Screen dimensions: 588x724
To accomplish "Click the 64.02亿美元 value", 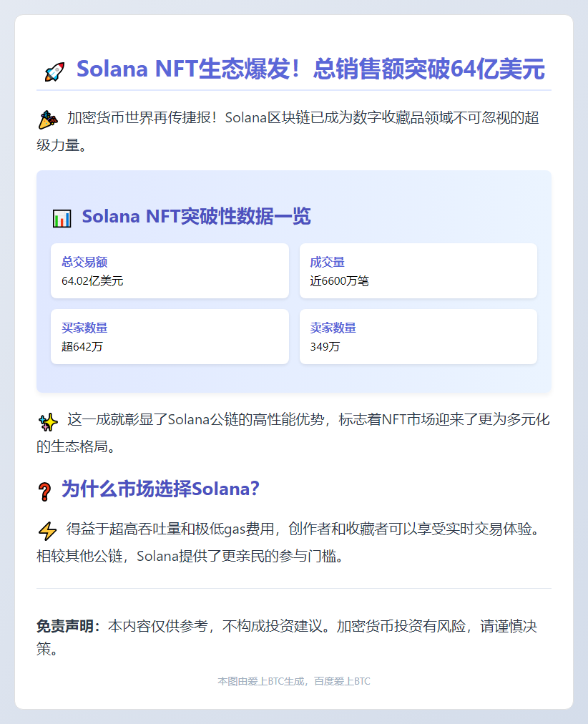I will (92, 280).
